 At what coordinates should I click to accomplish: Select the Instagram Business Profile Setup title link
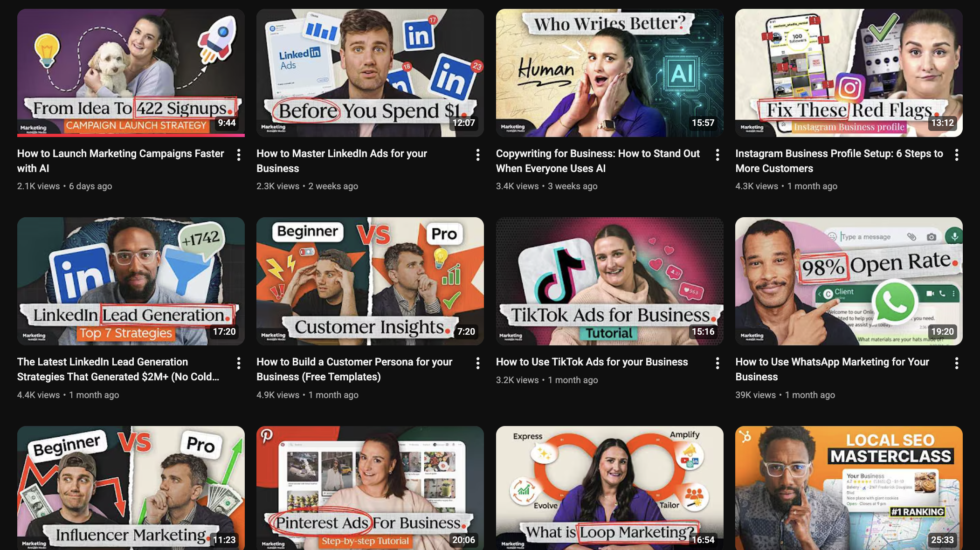(839, 161)
